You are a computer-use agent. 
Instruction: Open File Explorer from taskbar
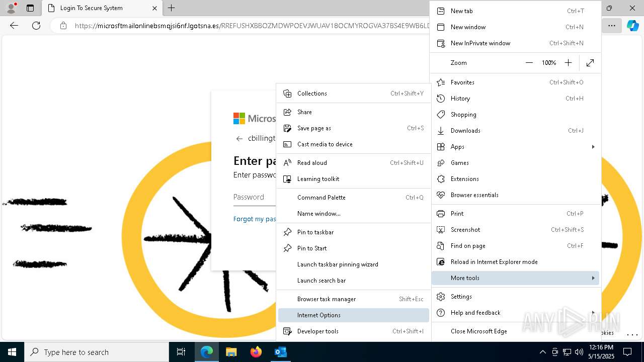(x=231, y=352)
